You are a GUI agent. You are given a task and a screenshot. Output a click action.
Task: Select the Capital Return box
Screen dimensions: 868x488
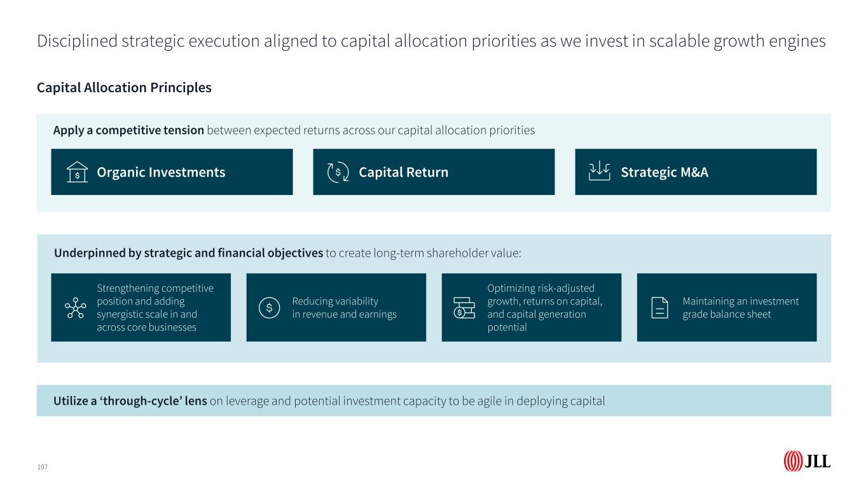tap(434, 172)
